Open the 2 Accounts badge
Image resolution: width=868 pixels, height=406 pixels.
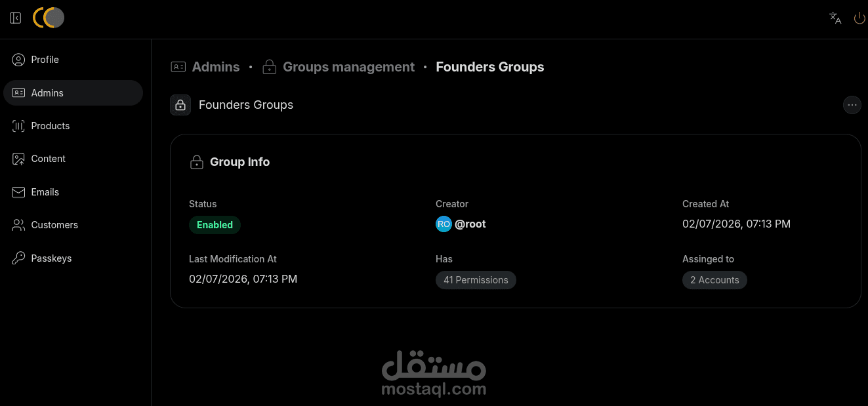(714, 280)
